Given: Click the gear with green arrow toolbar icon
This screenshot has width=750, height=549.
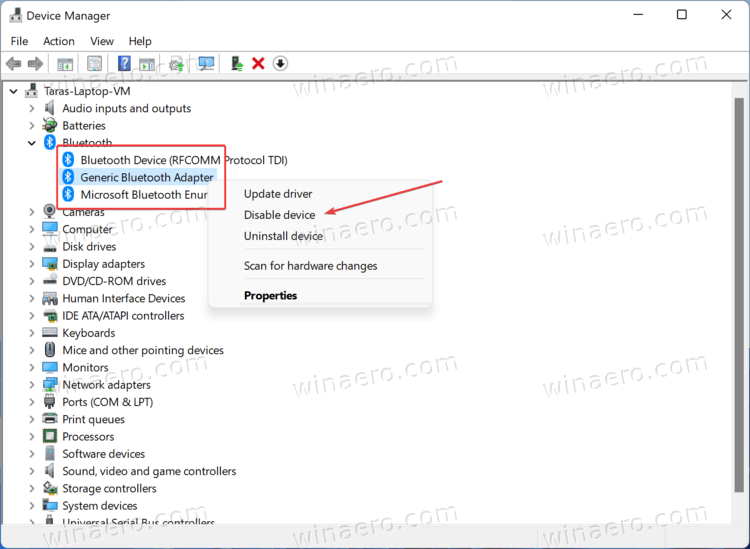Looking at the screenshot, I should (176, 64).
